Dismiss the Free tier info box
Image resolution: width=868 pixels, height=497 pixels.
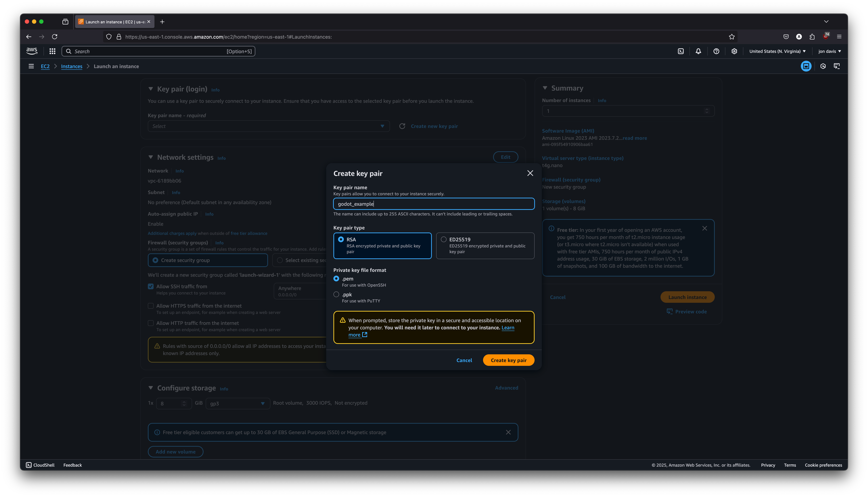click(x=705, y=228)
